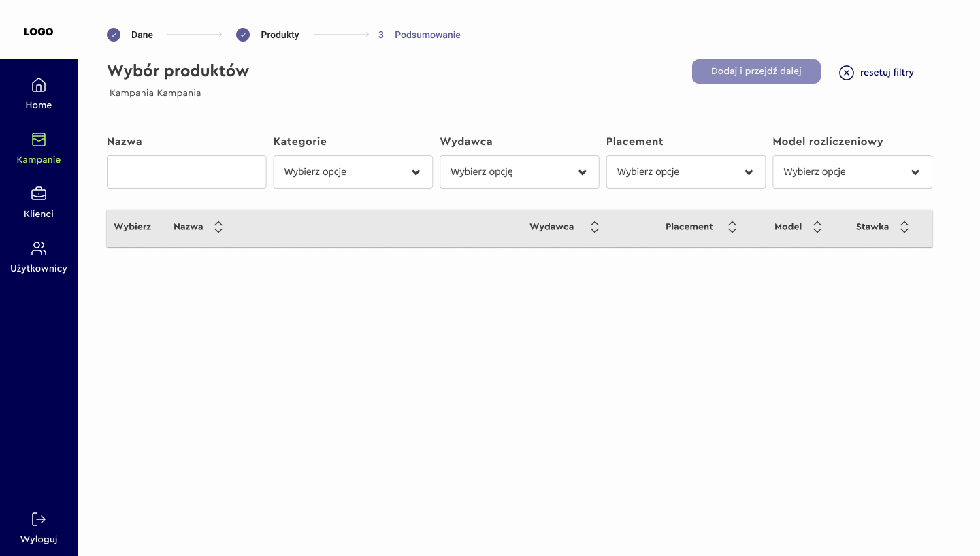Click the resetuj filtry link text
The image size is (980, 556).
click(x=887, y=72)
